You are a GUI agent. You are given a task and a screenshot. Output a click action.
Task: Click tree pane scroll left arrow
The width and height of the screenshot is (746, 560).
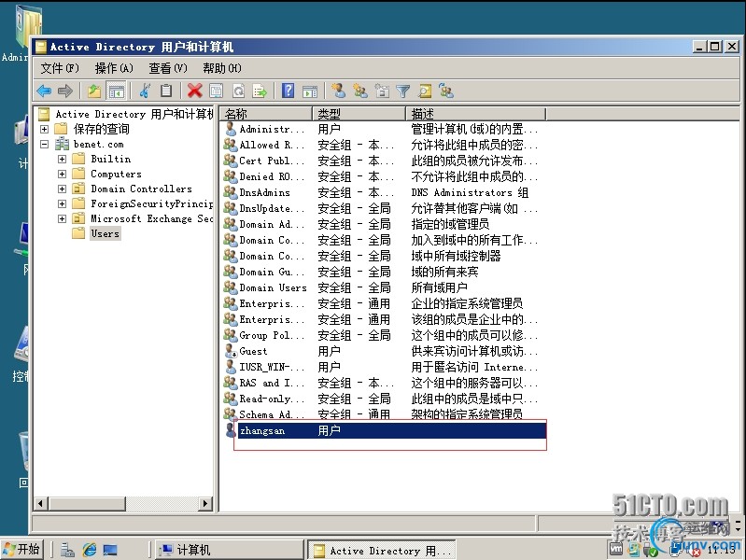click(x=41, y=503)
